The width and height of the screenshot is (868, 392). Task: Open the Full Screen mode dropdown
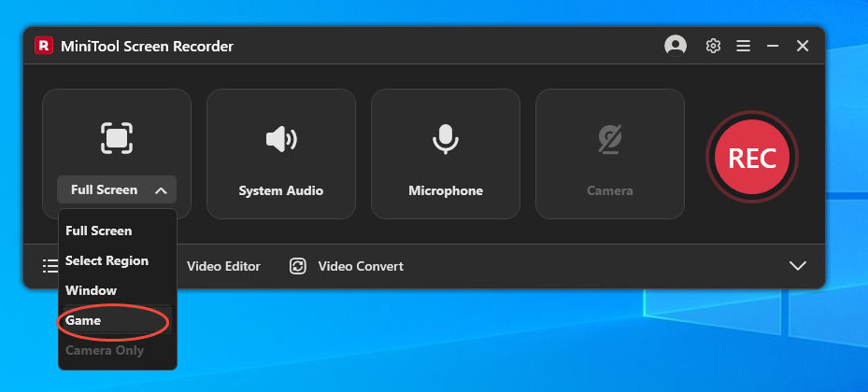click(117, 189)
